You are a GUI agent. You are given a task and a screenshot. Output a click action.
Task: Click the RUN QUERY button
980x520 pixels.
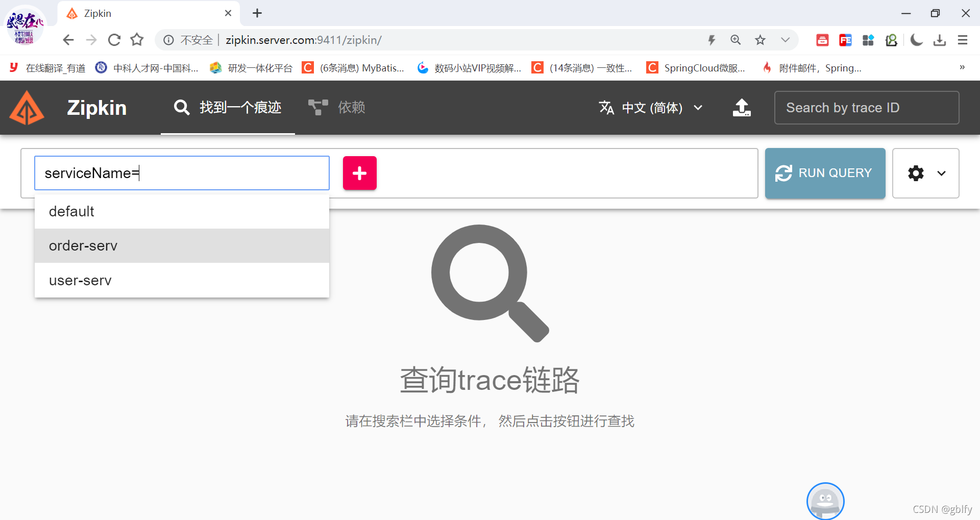click(x=824, y=173)
